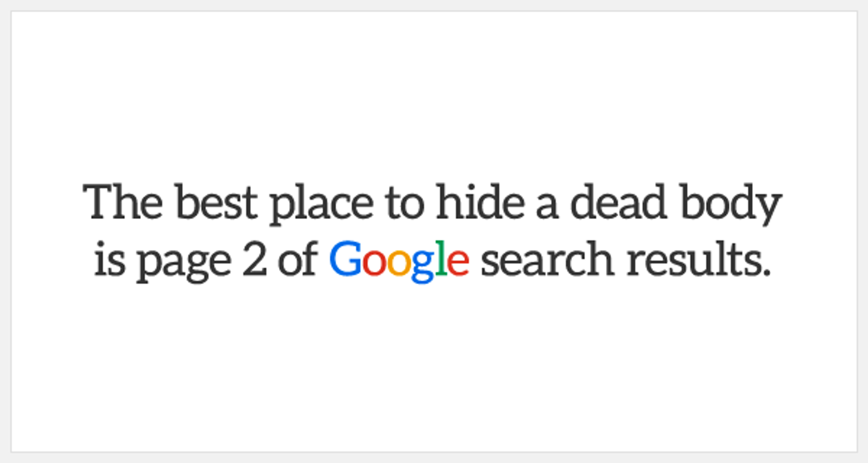
Task: Click the word "The" in the quote
Action: point(123,202)
